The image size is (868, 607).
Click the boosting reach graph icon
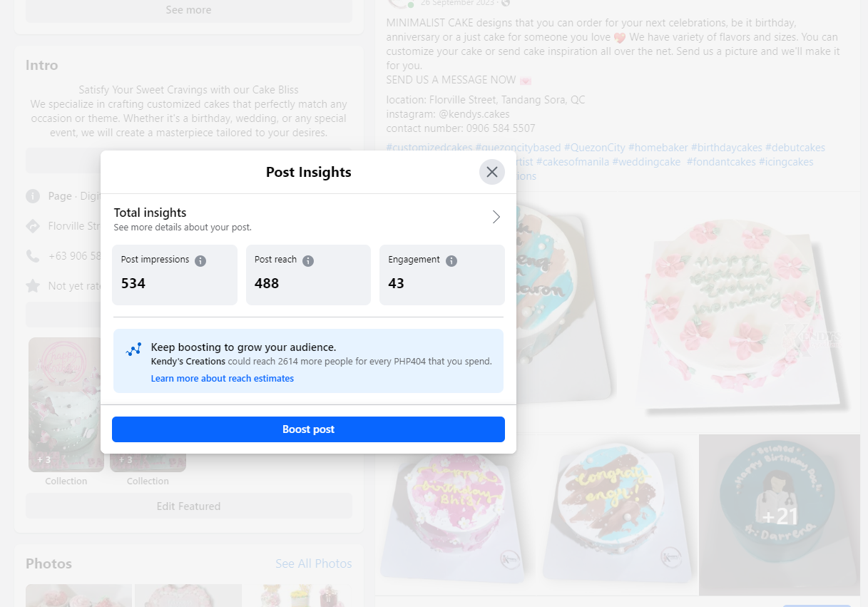point(133,350)
